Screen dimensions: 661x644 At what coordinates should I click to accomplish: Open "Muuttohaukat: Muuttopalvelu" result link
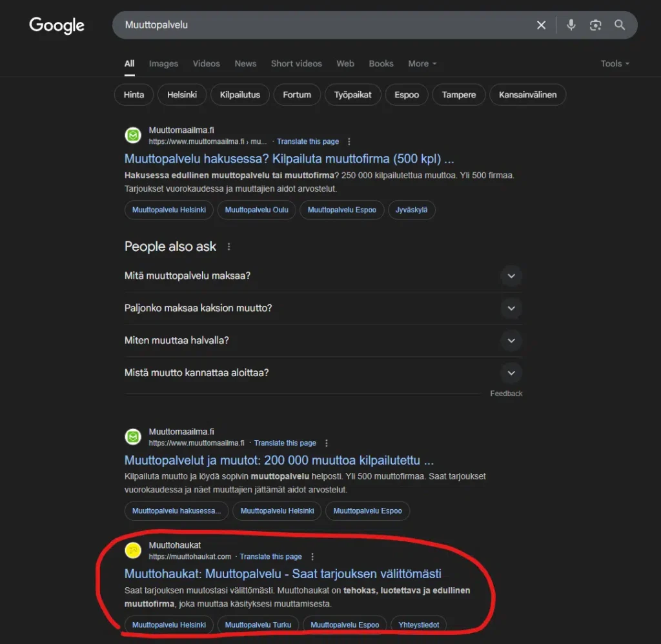pos(283,574)
